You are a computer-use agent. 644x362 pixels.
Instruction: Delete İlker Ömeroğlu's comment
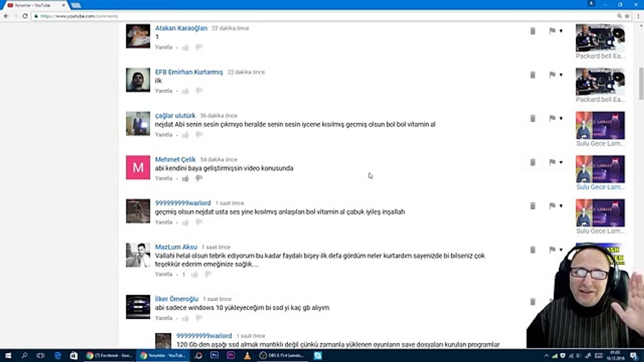coord(533,302)
